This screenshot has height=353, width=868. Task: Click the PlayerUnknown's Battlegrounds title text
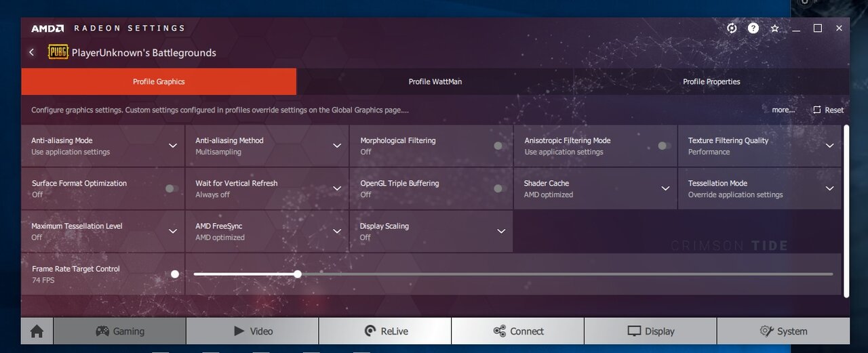pyautogui.click(x=144, y=52)
